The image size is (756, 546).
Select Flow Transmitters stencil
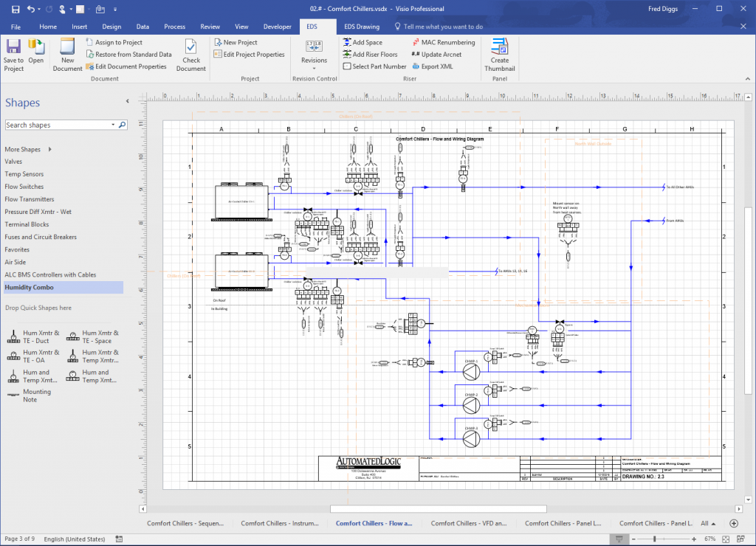point(30,199)
